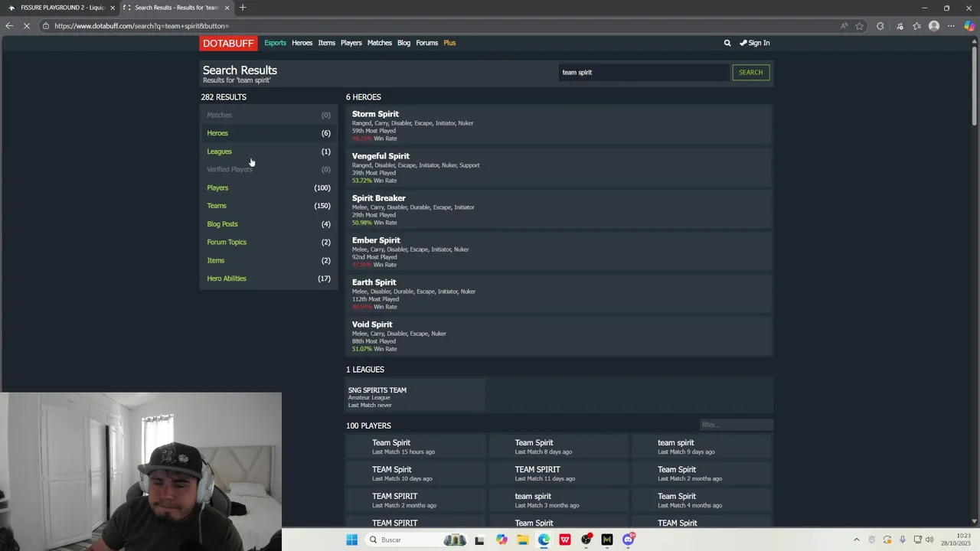This screenshot has width=980, height=551.
Task: Filter results by Hero Abilities (17)
Action: click(x=269, y=279)
